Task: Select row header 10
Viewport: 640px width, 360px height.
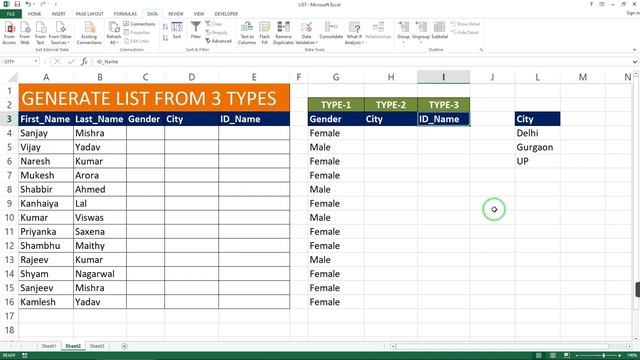Action: pyautogui.click(x=9, y=218)
